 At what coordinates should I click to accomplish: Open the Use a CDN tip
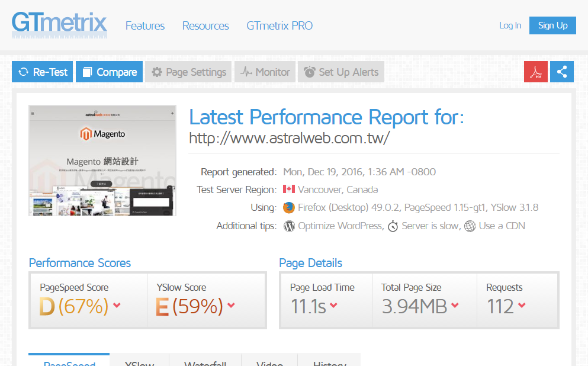coord(502,226)
